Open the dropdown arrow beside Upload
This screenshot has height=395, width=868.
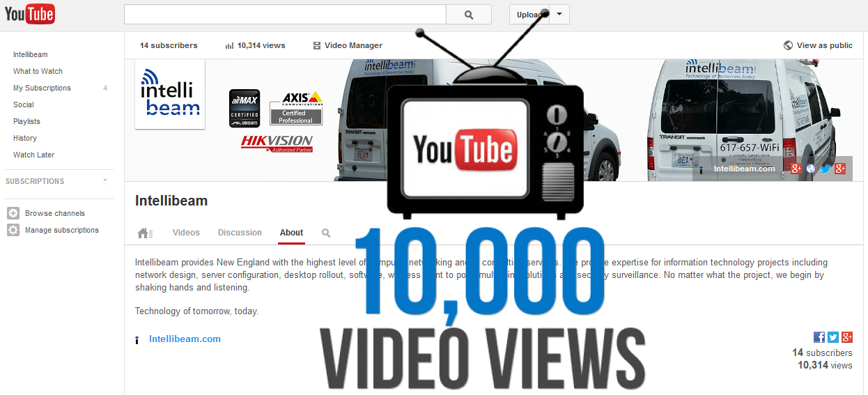(559, 15)
